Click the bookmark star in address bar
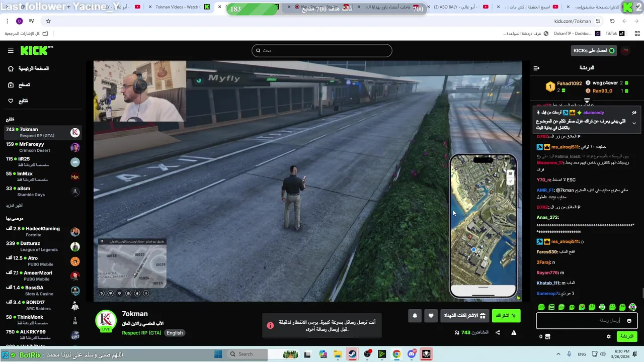Viewport: 644px width, 362px height. 48,21
